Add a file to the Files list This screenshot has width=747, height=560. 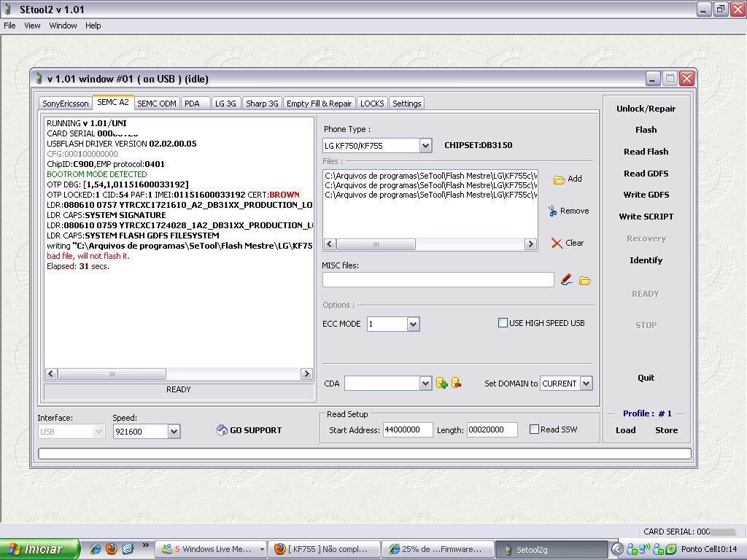point(568,179)
